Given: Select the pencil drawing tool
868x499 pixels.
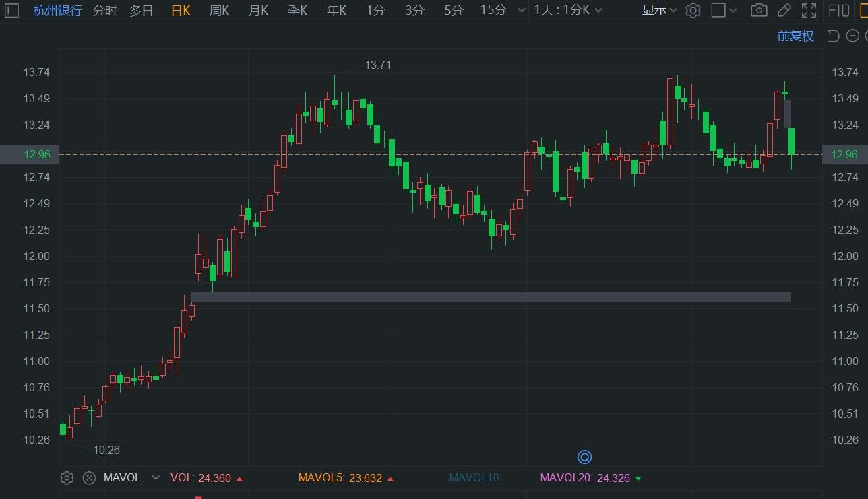Looking at the screenshot, I should tap(784, 10).
